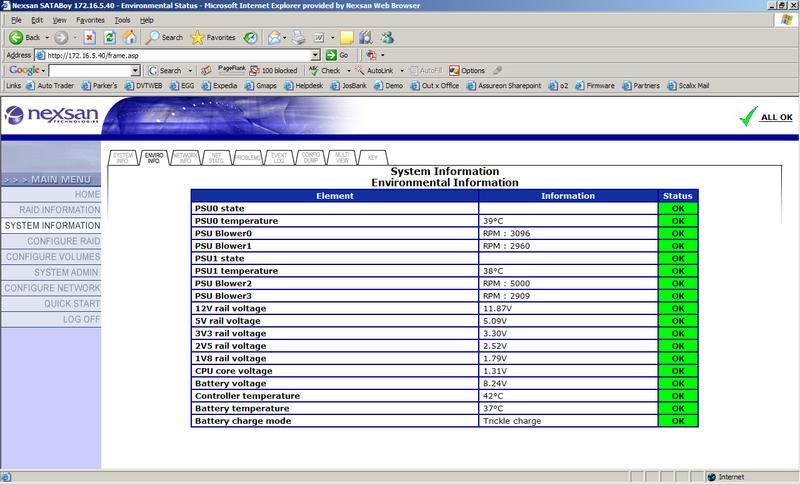The width and height of the screenshot is (800, 485).
Task: Expand the AutoLink dropdown arrow
Action: (402, 71)
